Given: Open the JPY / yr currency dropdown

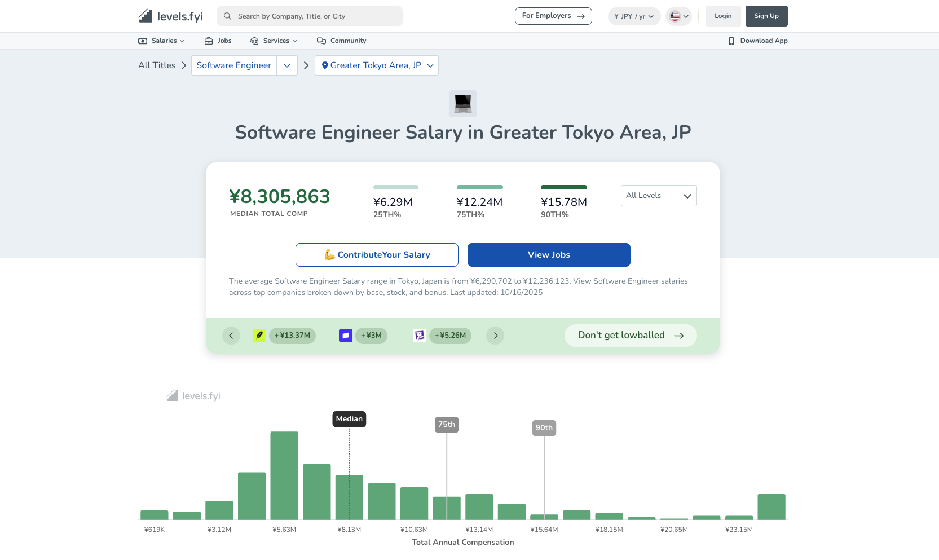Looking at the screenshot, I should coord(634,16).
